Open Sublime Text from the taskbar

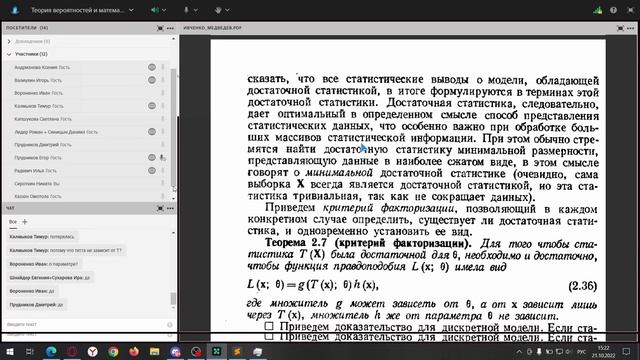pos(237,351)
